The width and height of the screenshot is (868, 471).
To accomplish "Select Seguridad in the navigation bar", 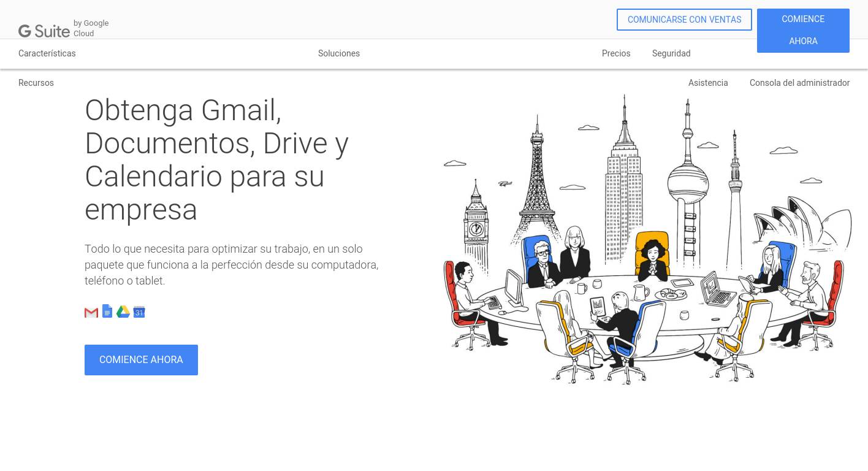I will tap(671, 53).
